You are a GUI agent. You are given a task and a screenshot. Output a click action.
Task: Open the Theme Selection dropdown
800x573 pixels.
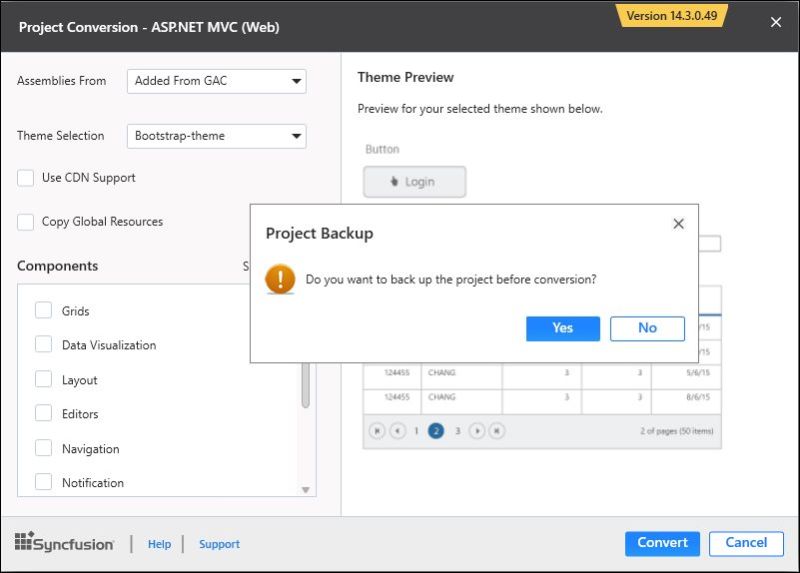point(216,136)
